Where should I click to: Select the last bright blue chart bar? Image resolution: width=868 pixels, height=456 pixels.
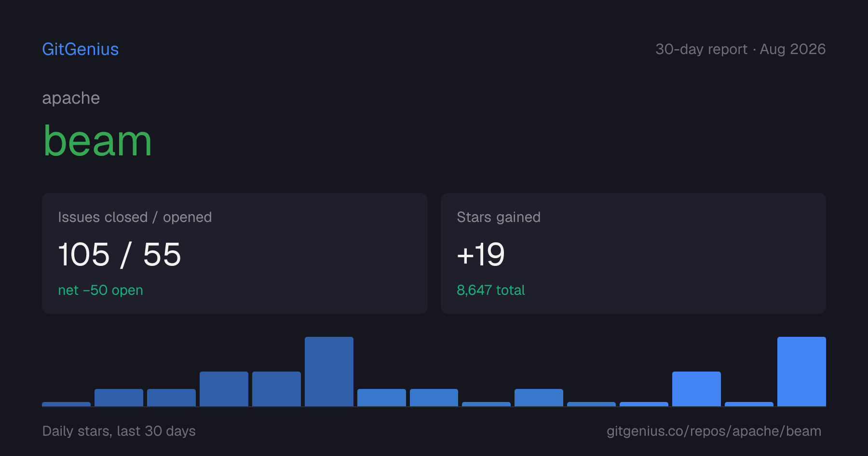801,372
